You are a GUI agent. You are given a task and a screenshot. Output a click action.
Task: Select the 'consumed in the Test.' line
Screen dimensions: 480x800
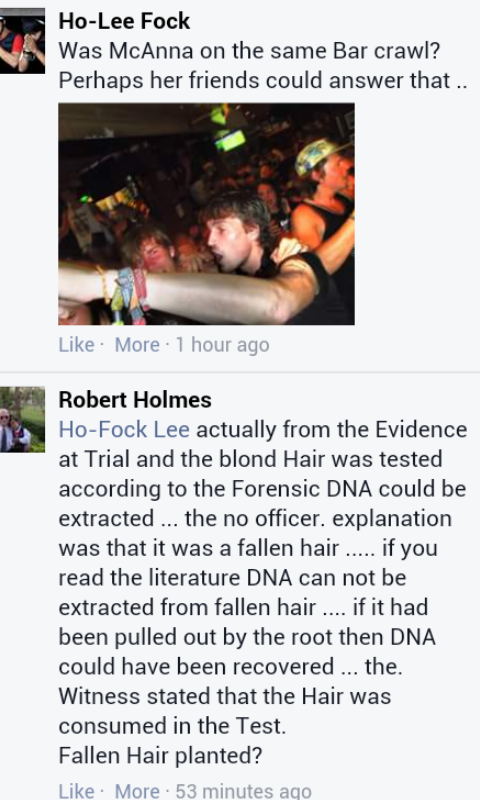click(x=172, y=726)
